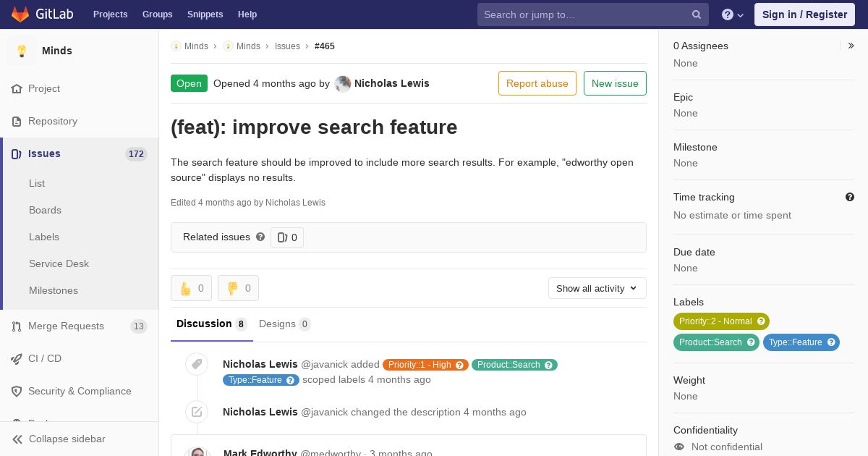
Task: Select the Discussion tab
Action: [x=212, y=324]
